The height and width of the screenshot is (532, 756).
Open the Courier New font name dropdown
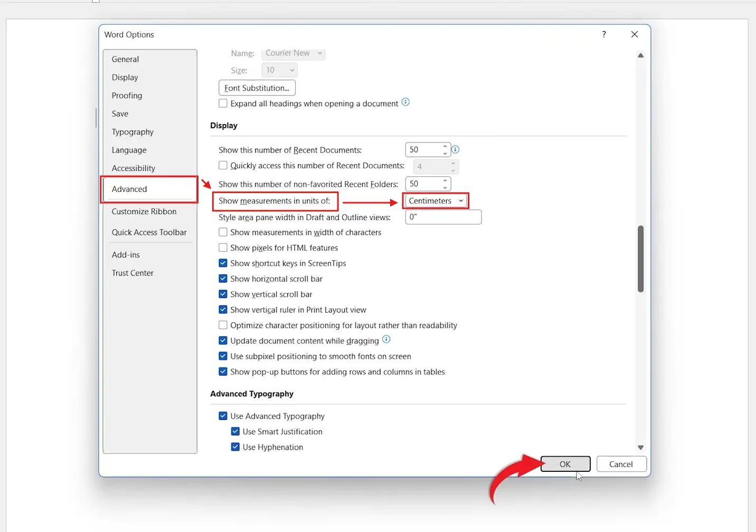(x=294, y=53)
